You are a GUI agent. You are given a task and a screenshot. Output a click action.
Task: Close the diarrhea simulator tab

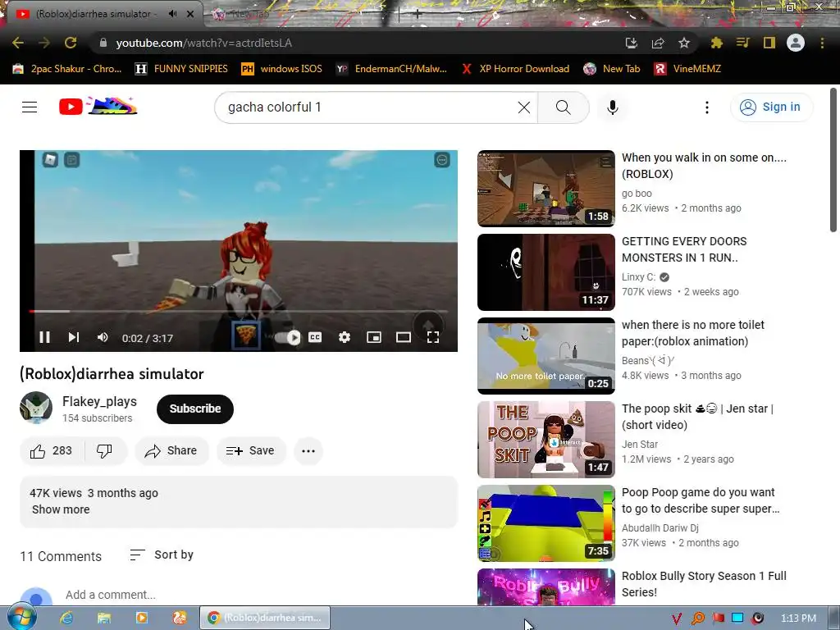[190, 14]
